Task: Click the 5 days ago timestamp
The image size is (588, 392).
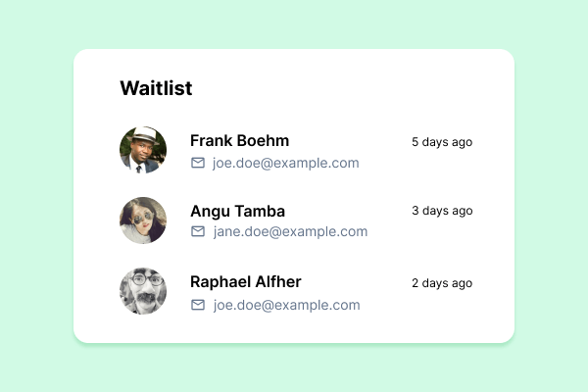Action: click(x=442, y=142)
